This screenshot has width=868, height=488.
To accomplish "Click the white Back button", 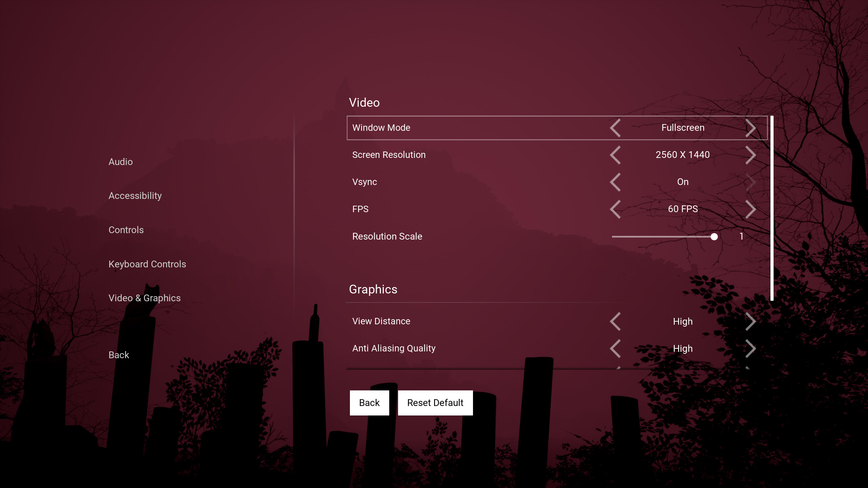I will coord(369,403).
